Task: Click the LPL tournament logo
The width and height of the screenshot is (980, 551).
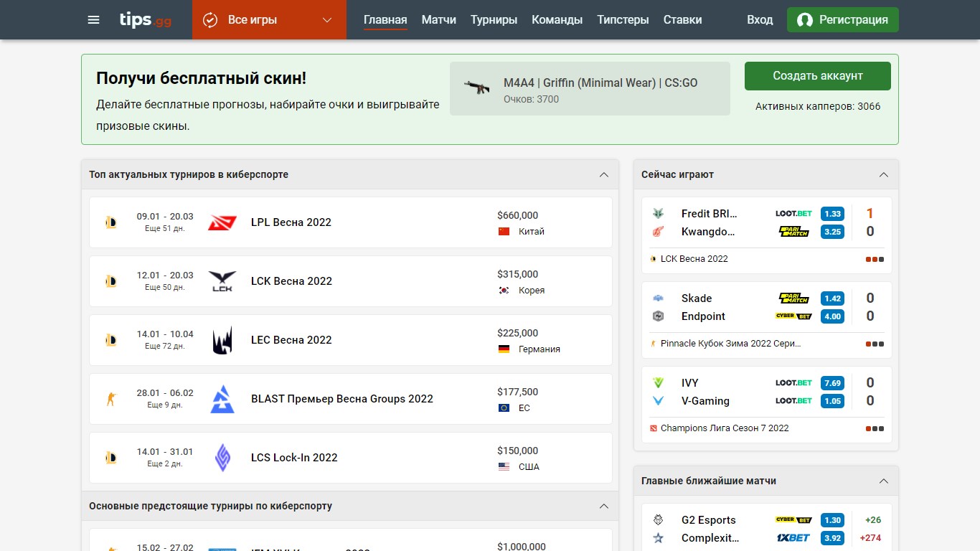Action: click(222, 222)
